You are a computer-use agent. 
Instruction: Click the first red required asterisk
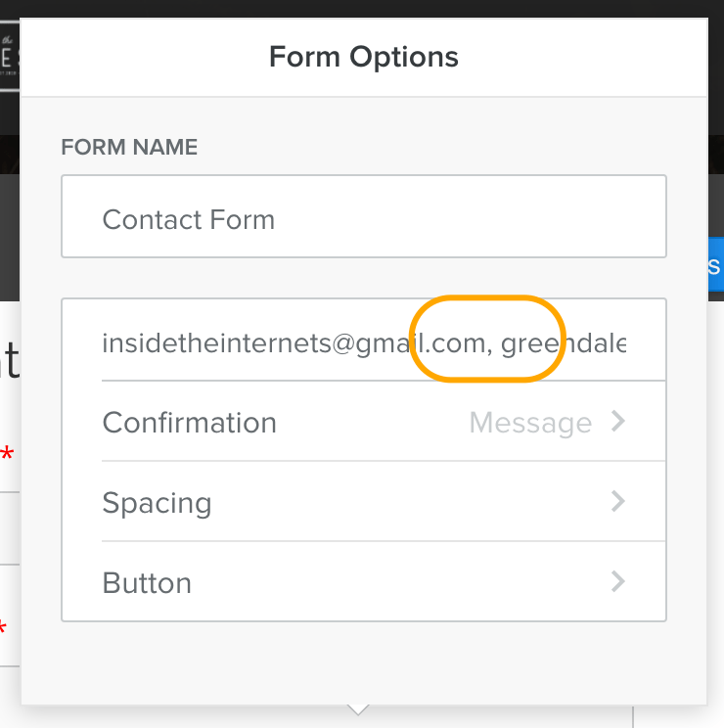pos(7,454)
